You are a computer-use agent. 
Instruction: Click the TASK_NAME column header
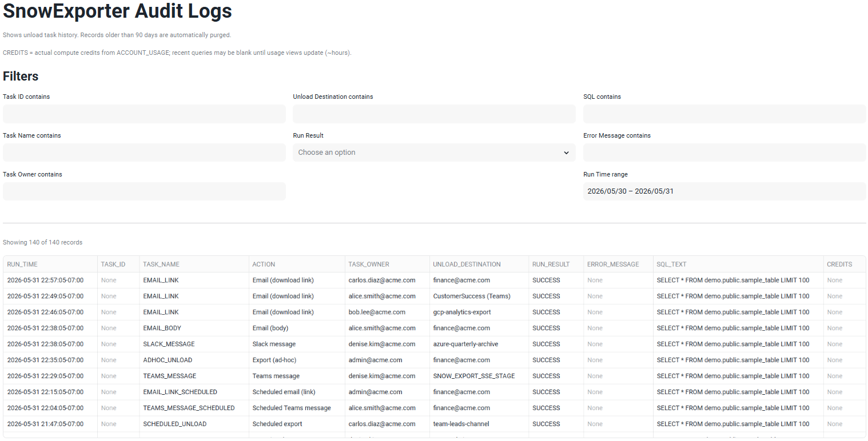tap(194, 264)
